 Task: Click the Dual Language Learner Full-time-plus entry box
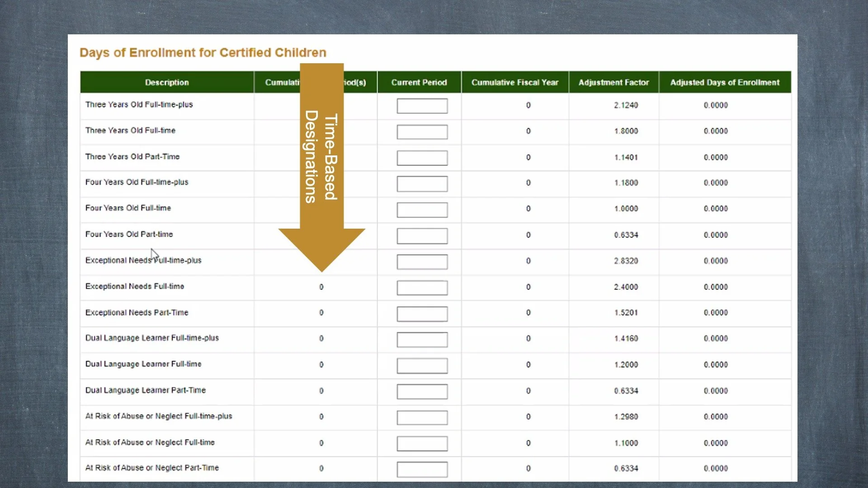[x=421, y=339]
